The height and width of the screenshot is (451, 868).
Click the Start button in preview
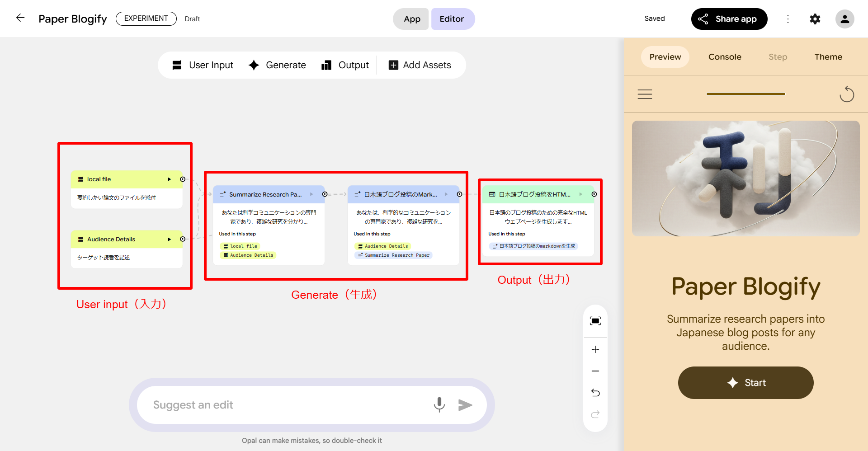745,383
